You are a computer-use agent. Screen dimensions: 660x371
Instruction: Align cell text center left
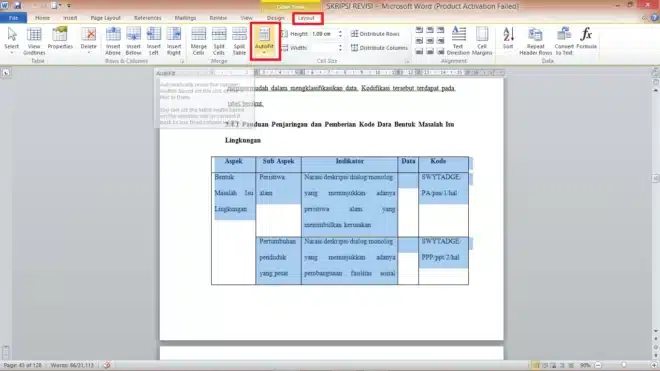[x=419, y=41]
